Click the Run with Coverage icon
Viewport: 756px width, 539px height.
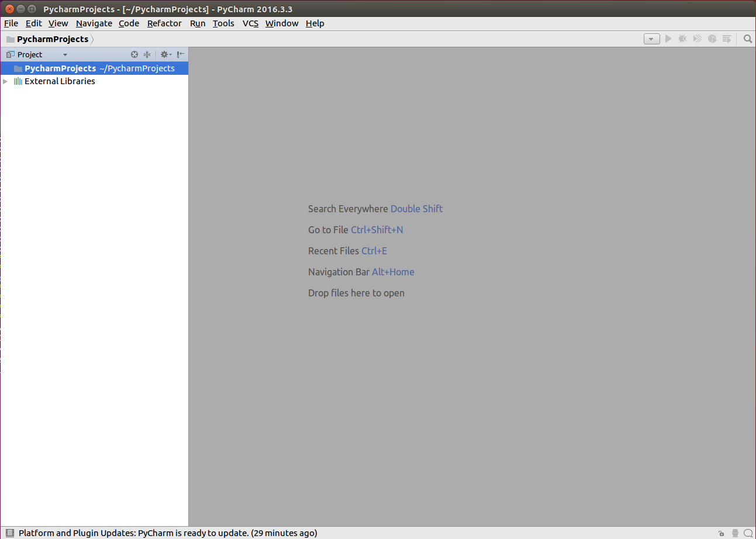697,39
